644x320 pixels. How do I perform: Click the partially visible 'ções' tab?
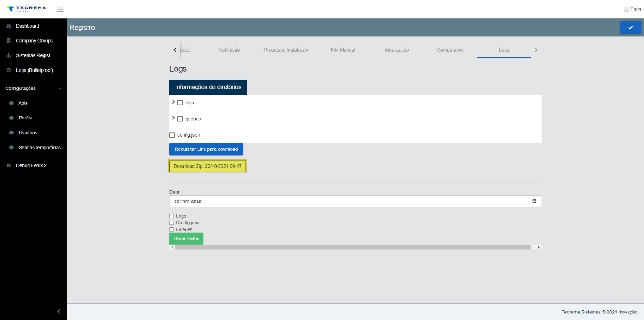pos(186,50)
